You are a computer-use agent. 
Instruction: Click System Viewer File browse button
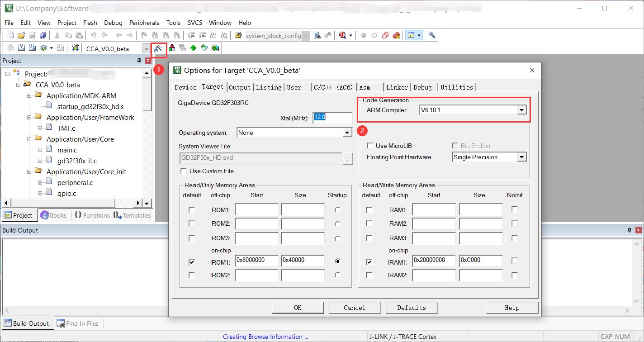click(348, 158)
